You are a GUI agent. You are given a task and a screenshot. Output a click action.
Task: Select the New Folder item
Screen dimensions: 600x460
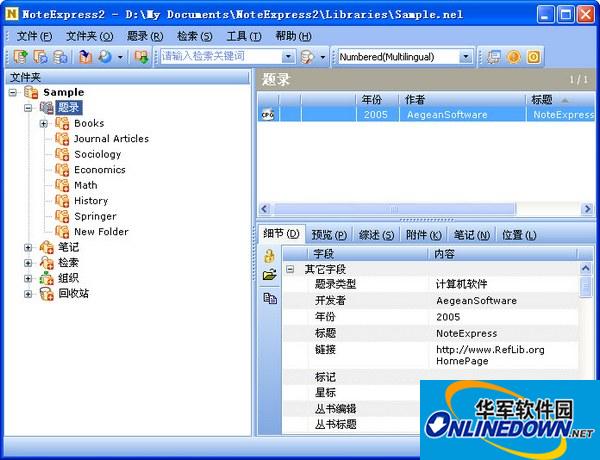pyautogui.click(x=101, y=232)
